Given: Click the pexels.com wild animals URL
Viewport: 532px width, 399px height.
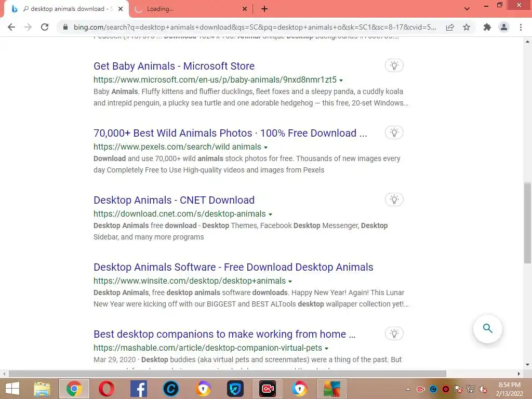Looking at the screenshot, I should [178, 147].
